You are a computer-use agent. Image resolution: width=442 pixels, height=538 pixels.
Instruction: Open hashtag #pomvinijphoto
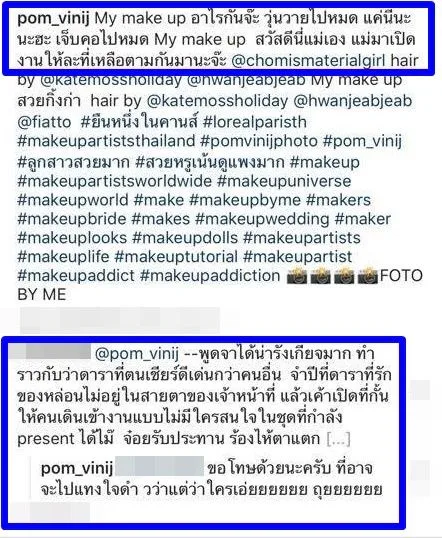pyautogui.click(x=259, y=141)
